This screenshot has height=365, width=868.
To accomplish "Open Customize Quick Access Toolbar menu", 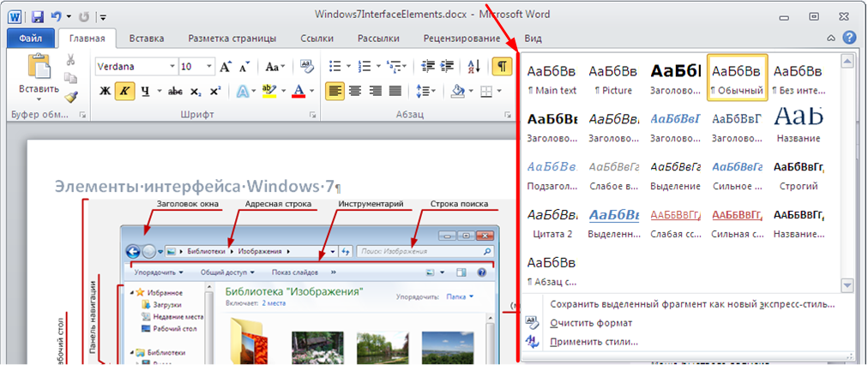I will pyautogui.click(x=103, y=17).
